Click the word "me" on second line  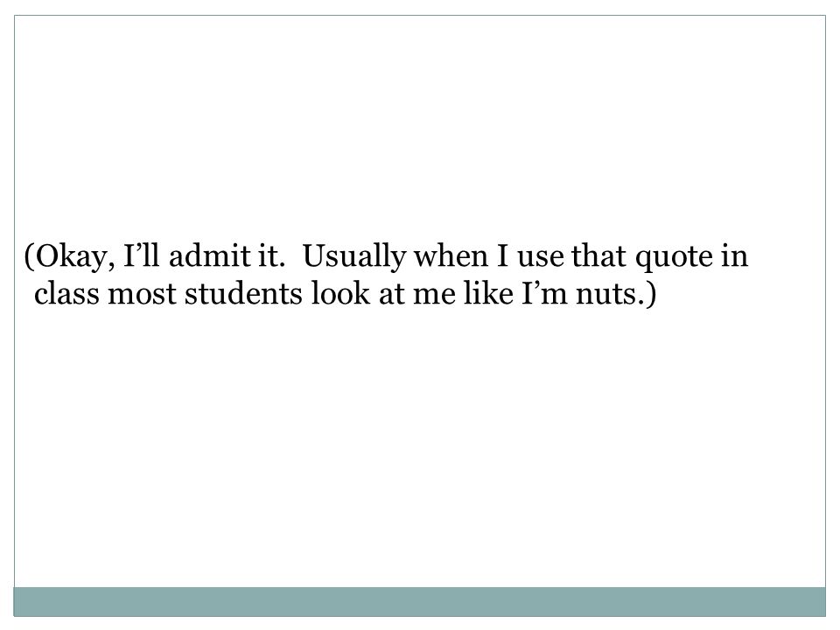[x=434, y=297]
